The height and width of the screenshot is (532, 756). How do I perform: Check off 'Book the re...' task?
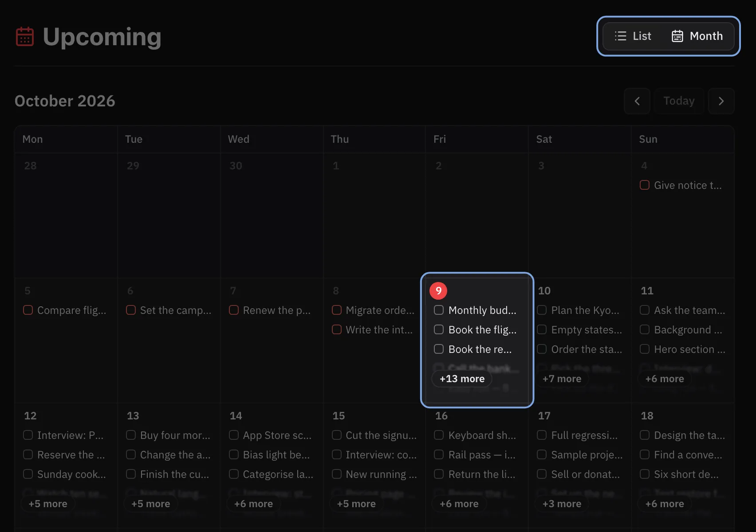[x=439, y=349]
